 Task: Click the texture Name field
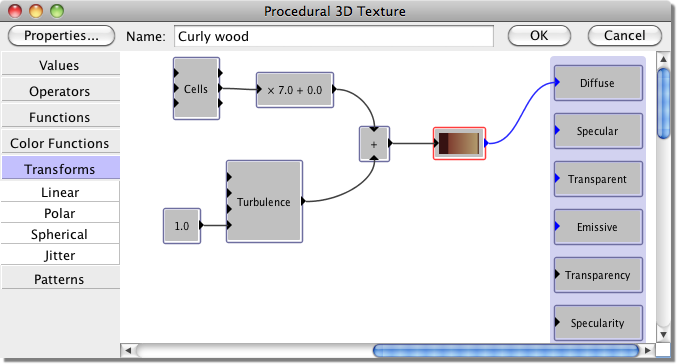pyautogui.click(x=334, y=36)
